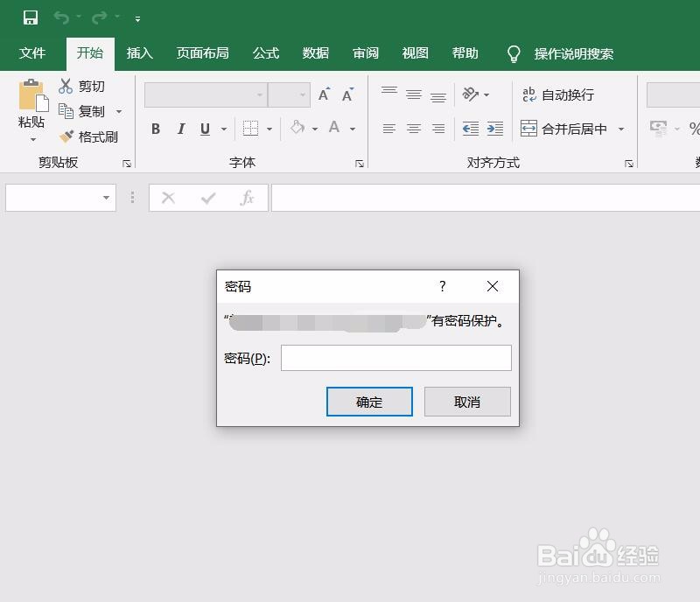The width and height of the screenshot is (700, 602).
Task: Open the 公式 tab
Action: click(x=266, y=53)
